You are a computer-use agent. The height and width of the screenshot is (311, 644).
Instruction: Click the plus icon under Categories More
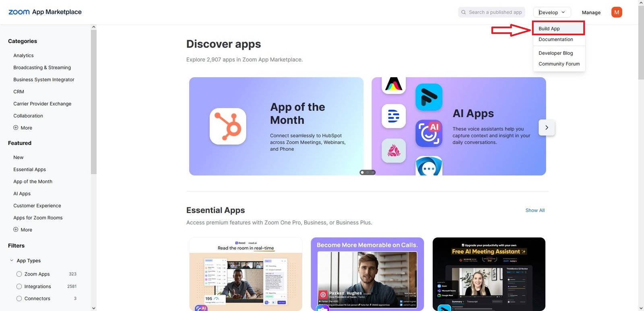[x=16, y=128]
